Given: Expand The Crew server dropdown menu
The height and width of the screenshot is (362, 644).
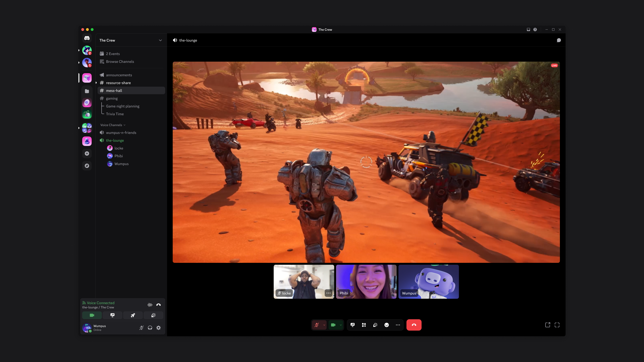Looking at the screenshot, I should tap(160, 40).
